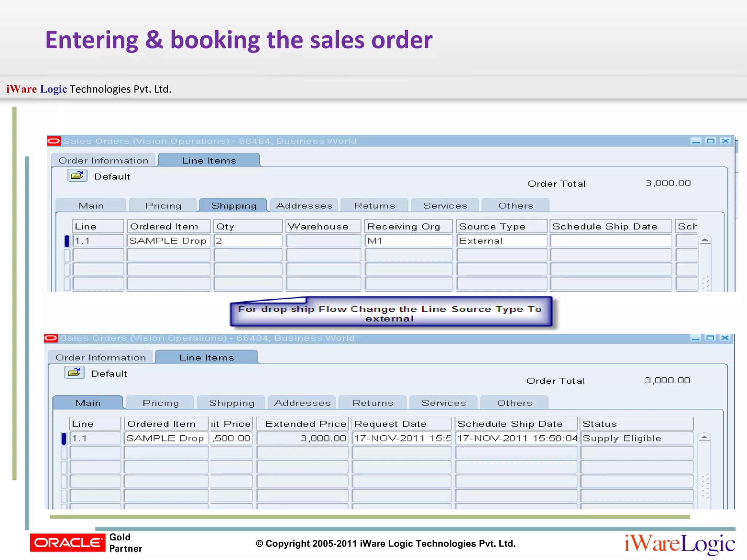Click Order Total value in upper window

click(x=667, y=183)
